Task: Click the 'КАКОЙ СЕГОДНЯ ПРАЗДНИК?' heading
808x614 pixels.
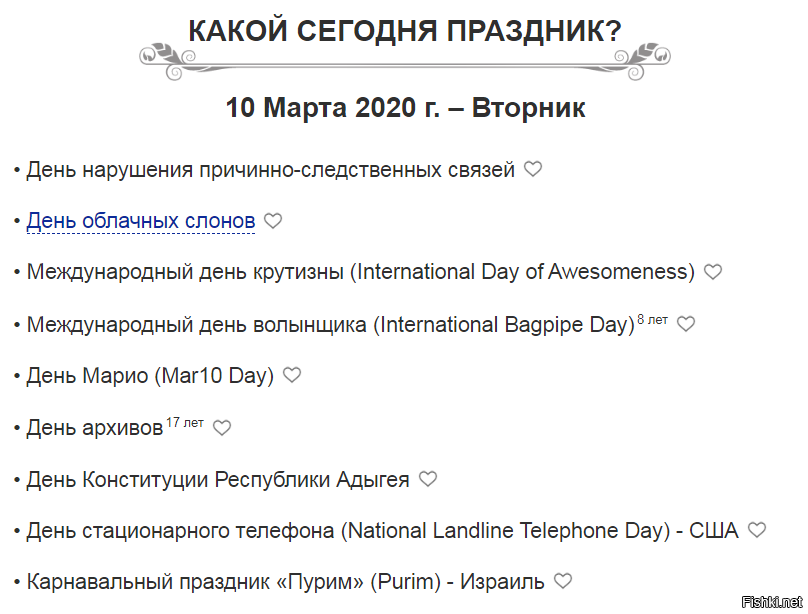Action: point(405,31)
